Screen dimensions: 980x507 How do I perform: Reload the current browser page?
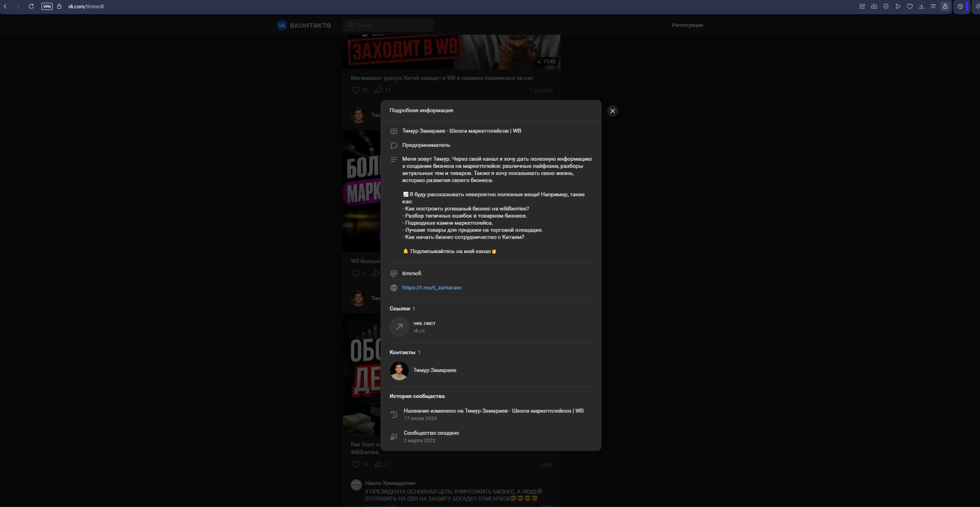tap(31, 6)
